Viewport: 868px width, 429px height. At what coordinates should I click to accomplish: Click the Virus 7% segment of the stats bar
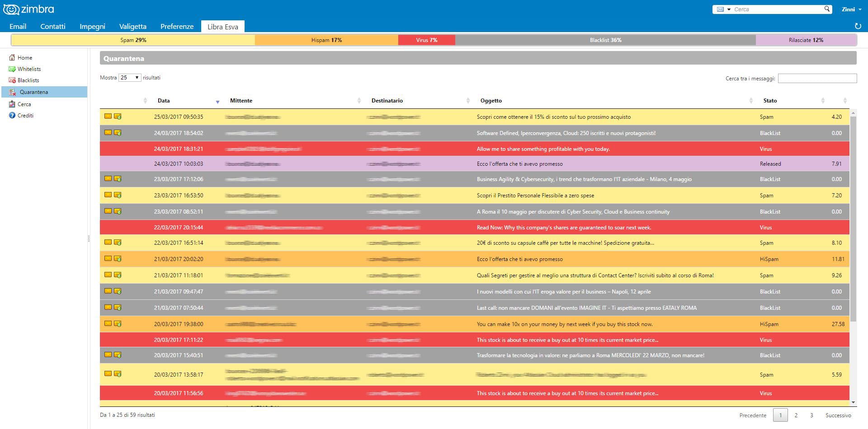click(x=427, y=40)
